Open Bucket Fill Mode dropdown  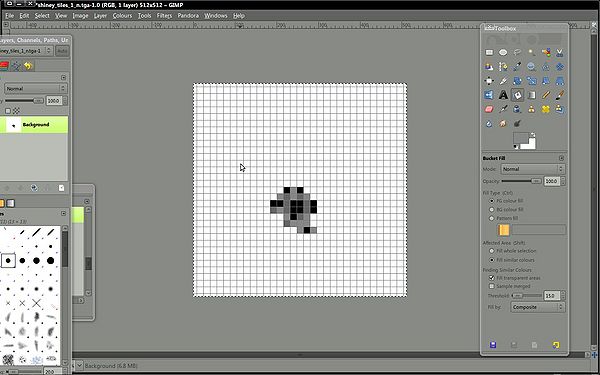(x=533, y=169)
